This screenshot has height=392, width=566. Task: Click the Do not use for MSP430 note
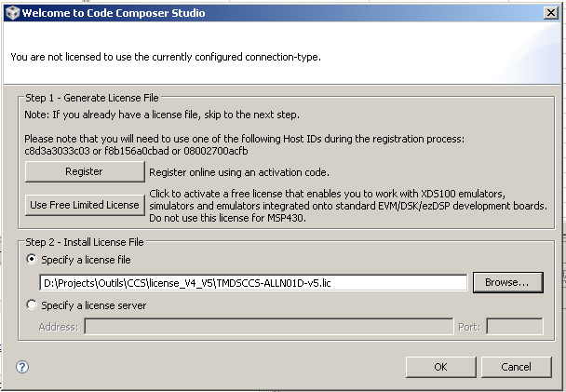(227, 218)
